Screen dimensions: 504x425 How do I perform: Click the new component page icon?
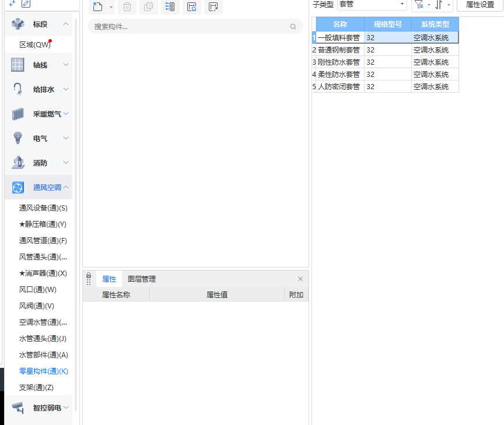point(97,6)
